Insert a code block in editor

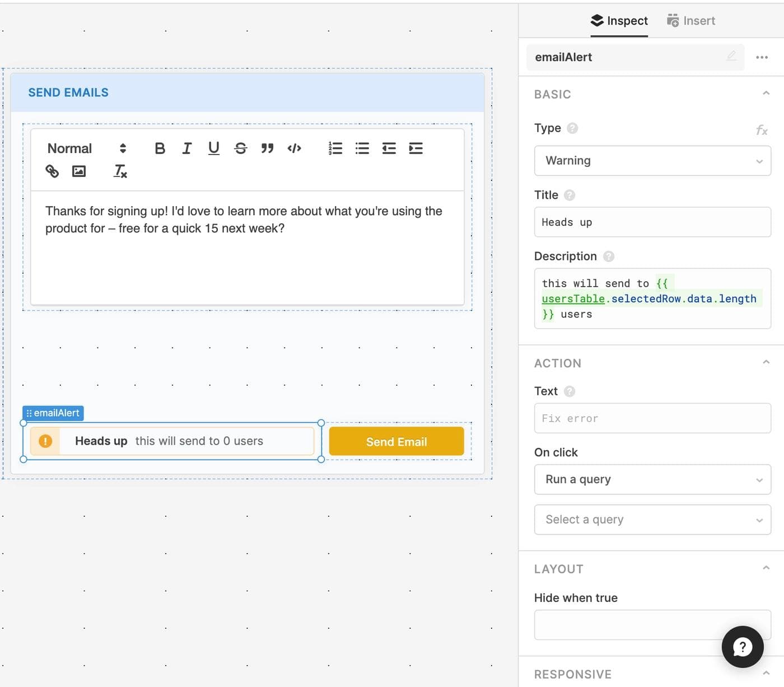click(x=294, y=148)
